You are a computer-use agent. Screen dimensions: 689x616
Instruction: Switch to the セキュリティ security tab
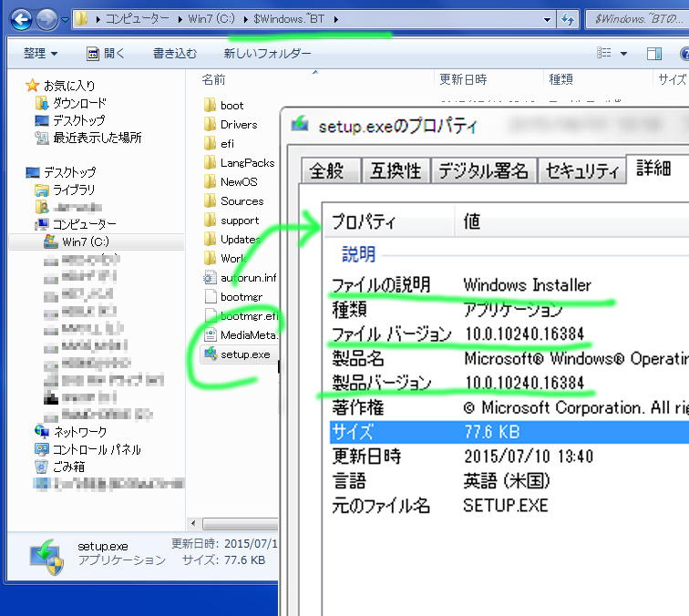[x=582, y=170]
